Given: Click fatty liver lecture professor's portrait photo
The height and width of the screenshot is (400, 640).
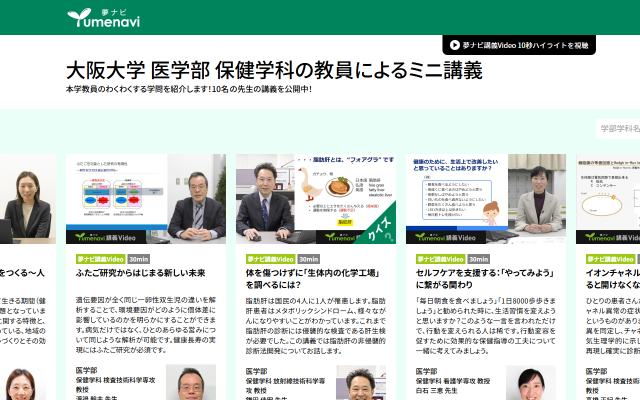Looking at the screenshot, I should tap(360, 384).
